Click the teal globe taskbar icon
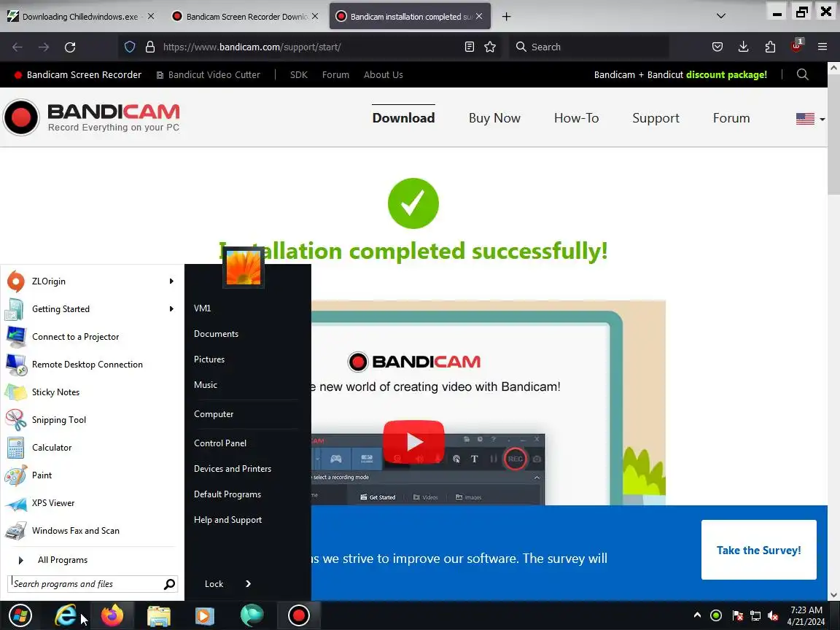840x630 pixels. [x=252, y=615]
